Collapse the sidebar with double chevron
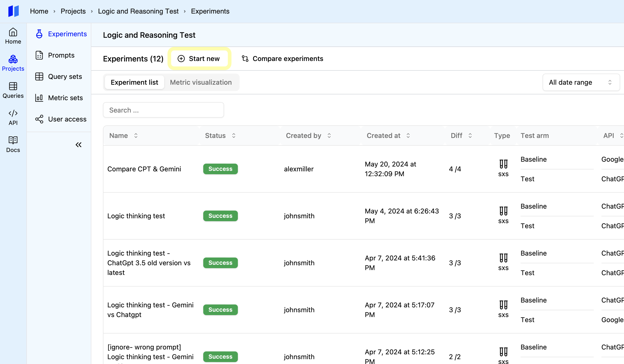624x364 pixels. [x=78, y=145]
